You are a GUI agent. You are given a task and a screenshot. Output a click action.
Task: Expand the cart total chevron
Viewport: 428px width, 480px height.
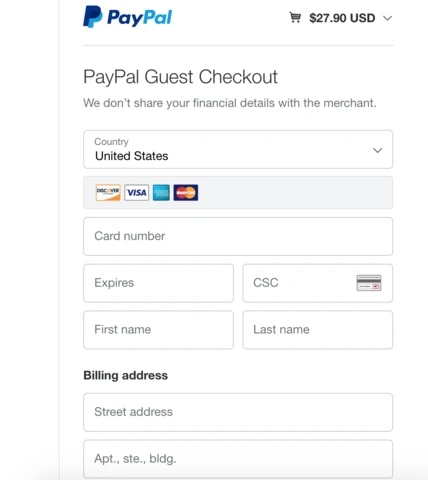tap(387, 18)
